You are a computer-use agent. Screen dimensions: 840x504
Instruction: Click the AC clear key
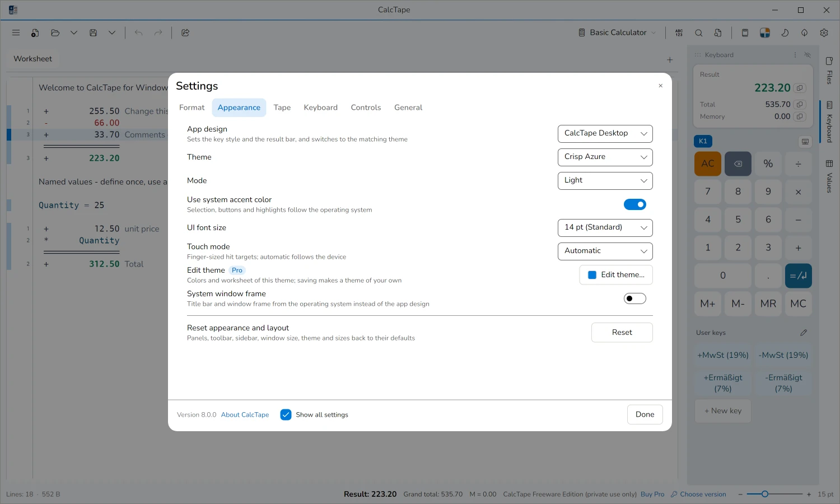(708, 164)
